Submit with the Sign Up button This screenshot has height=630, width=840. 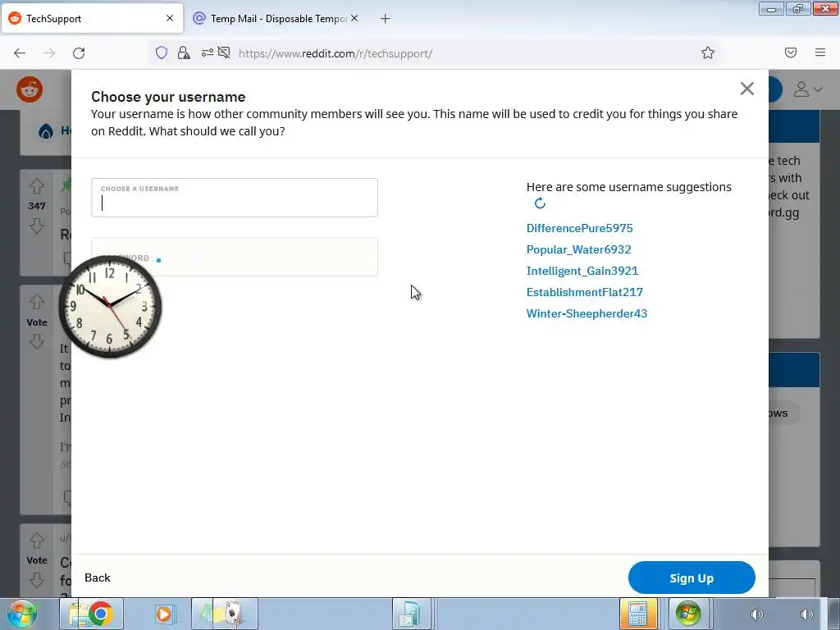coord(692,577)
